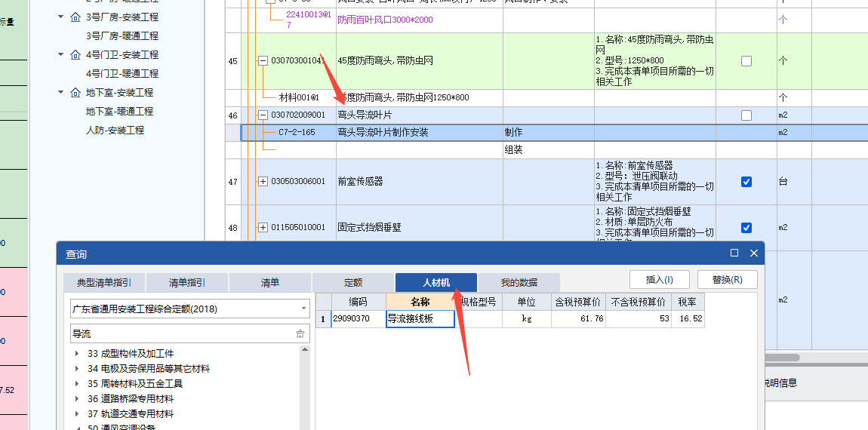
Task: Click the house icon beside 4号门卫-安装工程
Action: [x=75, y=55]
